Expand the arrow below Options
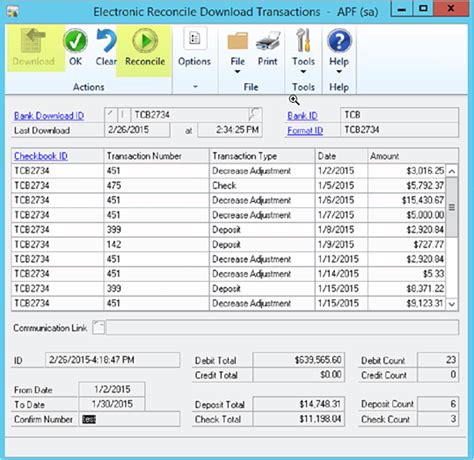 [x=195, y=87]
